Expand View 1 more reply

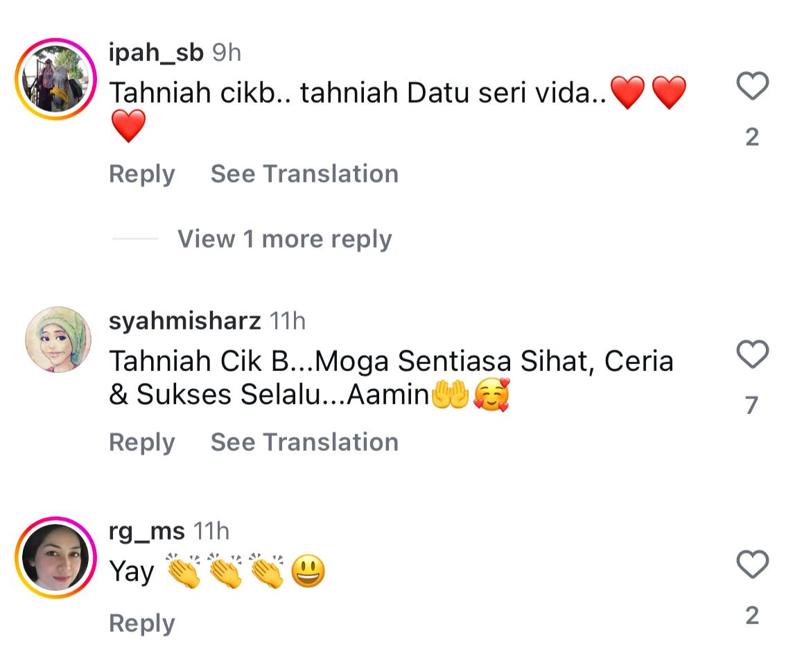click(284, 239)
